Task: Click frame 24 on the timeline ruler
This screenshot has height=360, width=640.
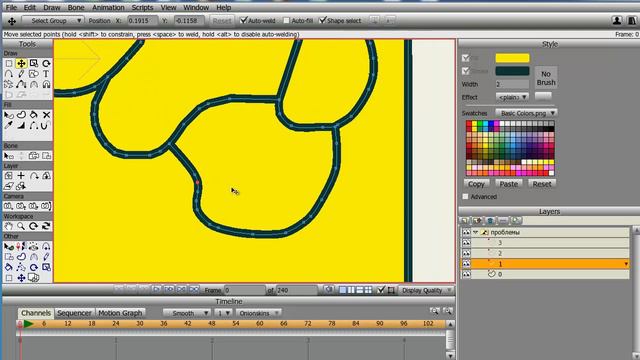Action: 116,324
